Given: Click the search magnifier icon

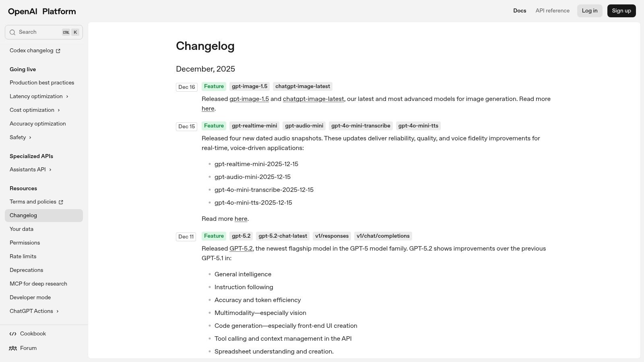Looking at the screenshot, I should [12, 32].
